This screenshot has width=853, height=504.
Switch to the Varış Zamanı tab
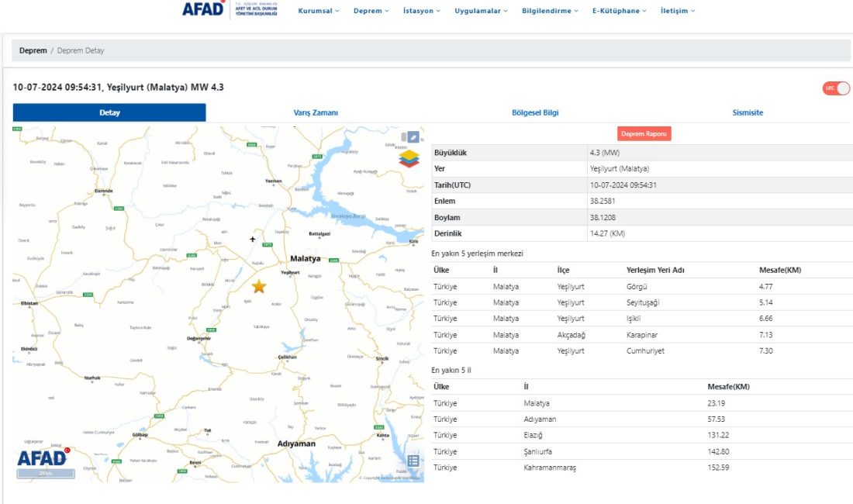click(x=316, y=112)
